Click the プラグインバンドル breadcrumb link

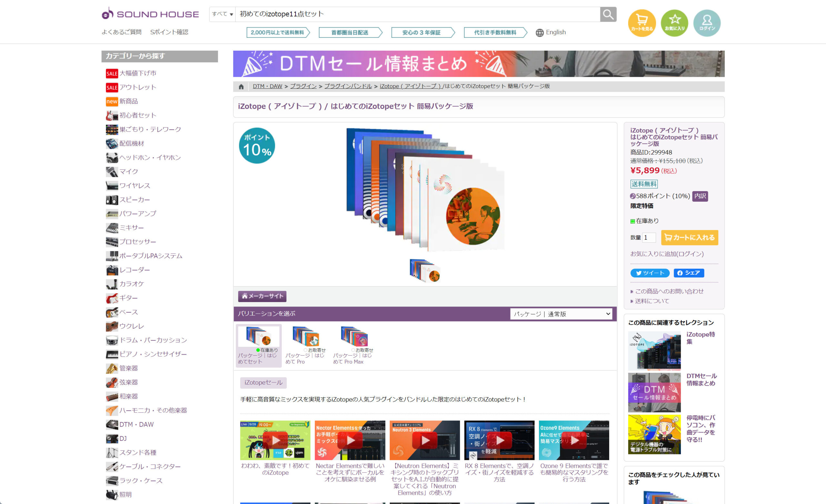(348, 86)
